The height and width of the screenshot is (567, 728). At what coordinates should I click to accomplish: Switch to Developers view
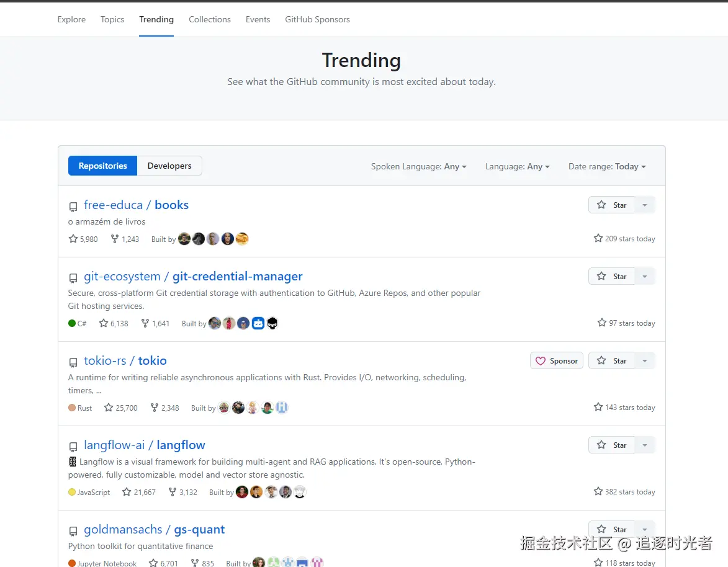click(x=169, y=166)
